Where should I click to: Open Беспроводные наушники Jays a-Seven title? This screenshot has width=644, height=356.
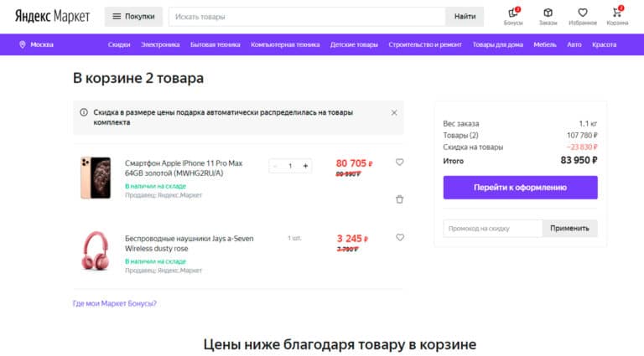(189, 244)
